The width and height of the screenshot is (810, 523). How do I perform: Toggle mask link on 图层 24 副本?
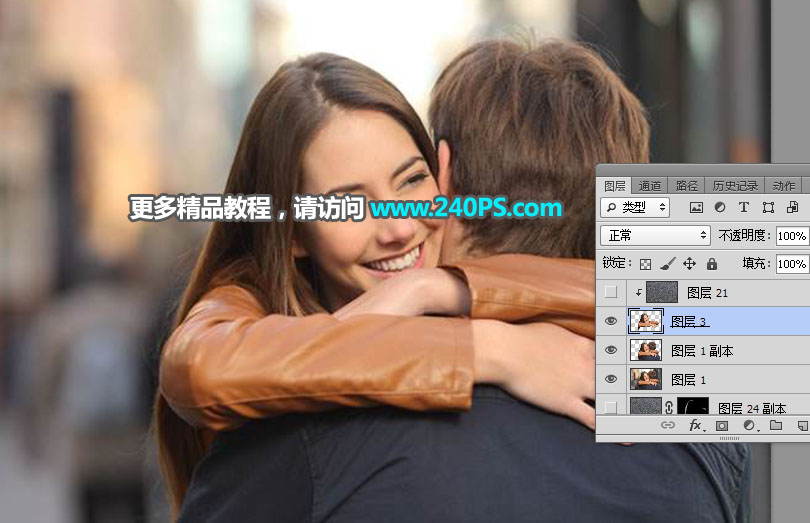coord(669,407)
